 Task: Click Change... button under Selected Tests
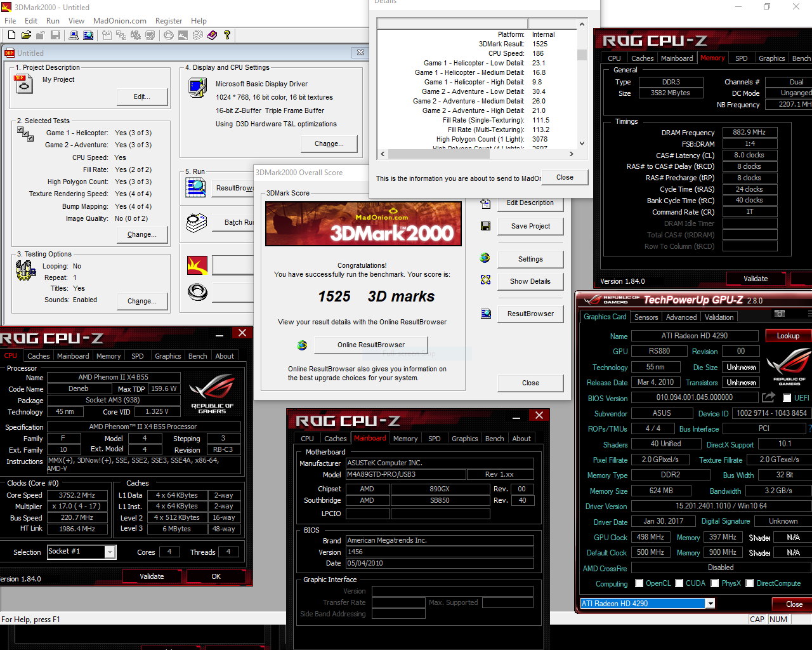[142, 234]
